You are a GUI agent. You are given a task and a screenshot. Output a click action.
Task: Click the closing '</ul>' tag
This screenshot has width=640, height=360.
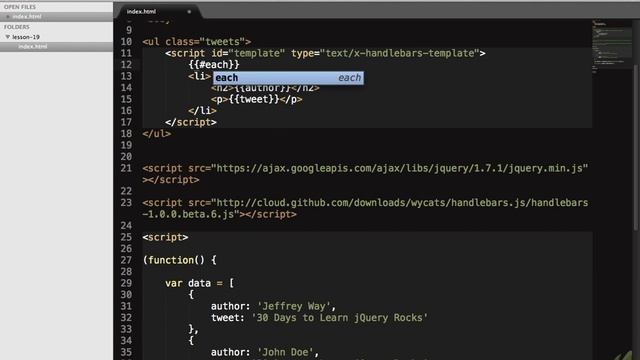tap(156, 133)
